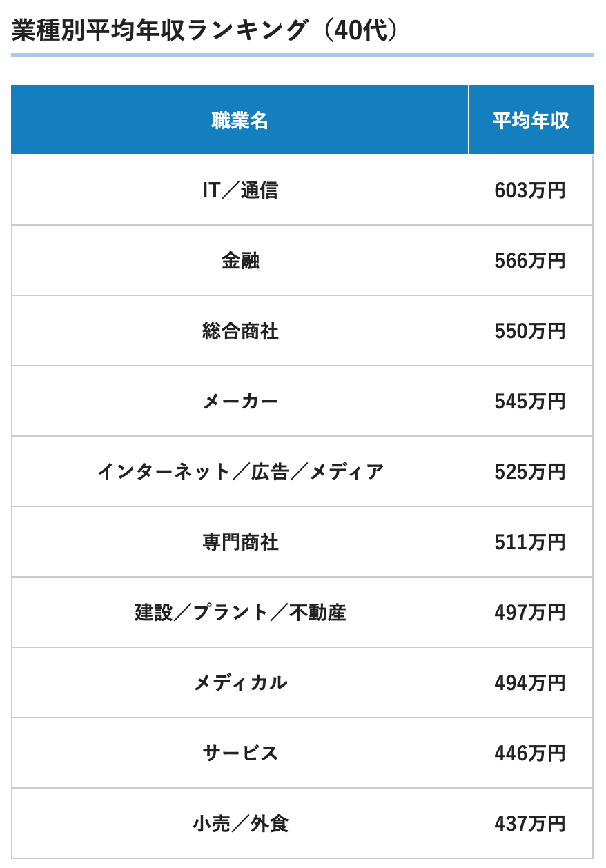Screen dimensions: 606x868
Task: Click the 566万円 salary cell
Action: click(x=530, y=261)
